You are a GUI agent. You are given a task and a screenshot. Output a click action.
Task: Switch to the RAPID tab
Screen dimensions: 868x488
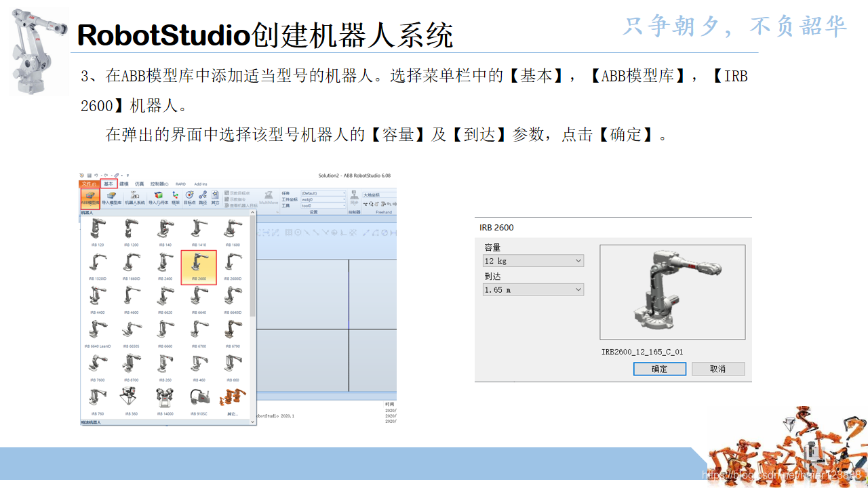[180, 184]
